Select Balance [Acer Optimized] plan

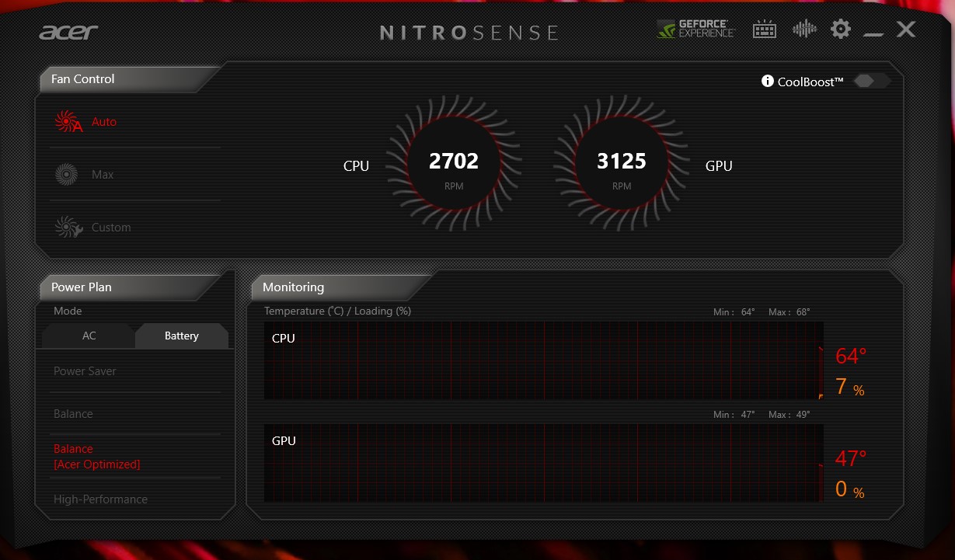click(x=96, y=457)
